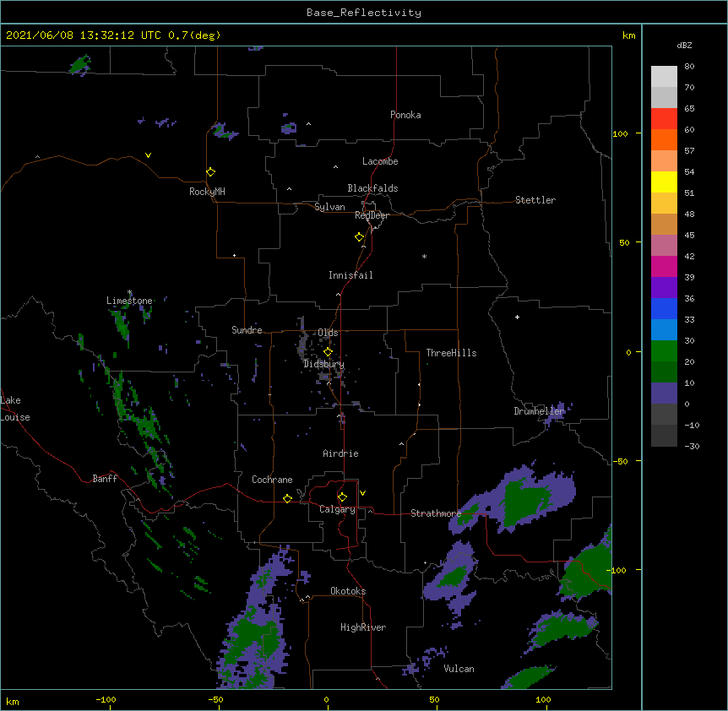
Task: Click the yellow diamond marker south of RedDeer
Action: 360,237
